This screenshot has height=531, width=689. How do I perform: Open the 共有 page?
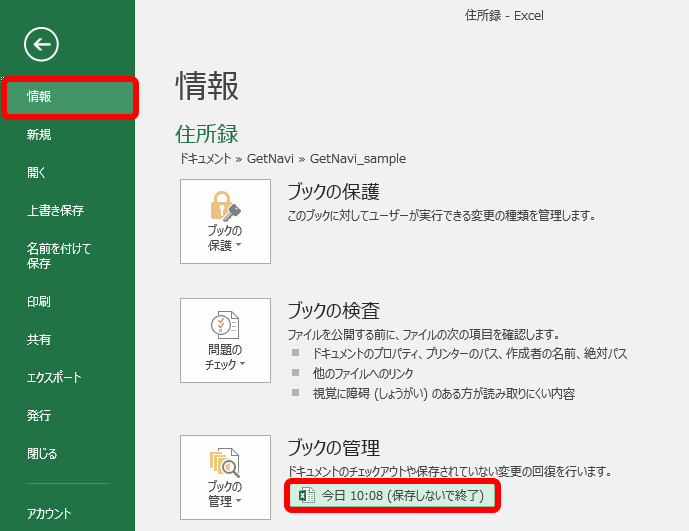pyautogui.click(x=39, y=339)
